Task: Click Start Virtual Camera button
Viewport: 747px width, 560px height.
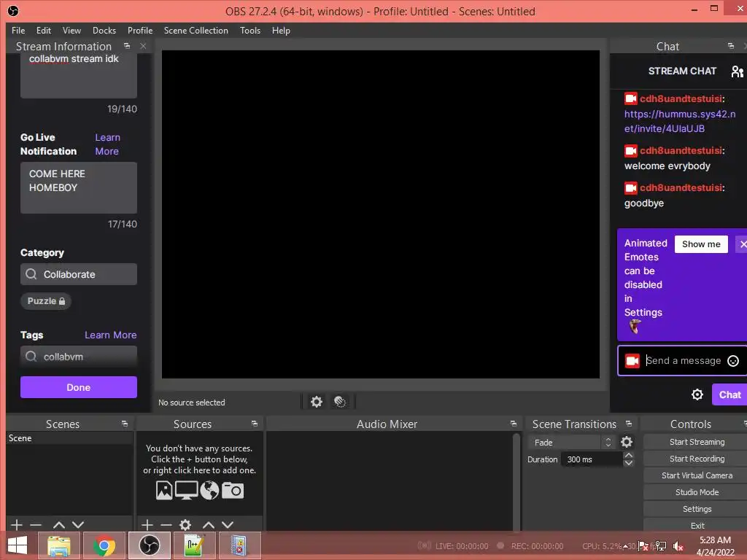Action: point(697,475)
